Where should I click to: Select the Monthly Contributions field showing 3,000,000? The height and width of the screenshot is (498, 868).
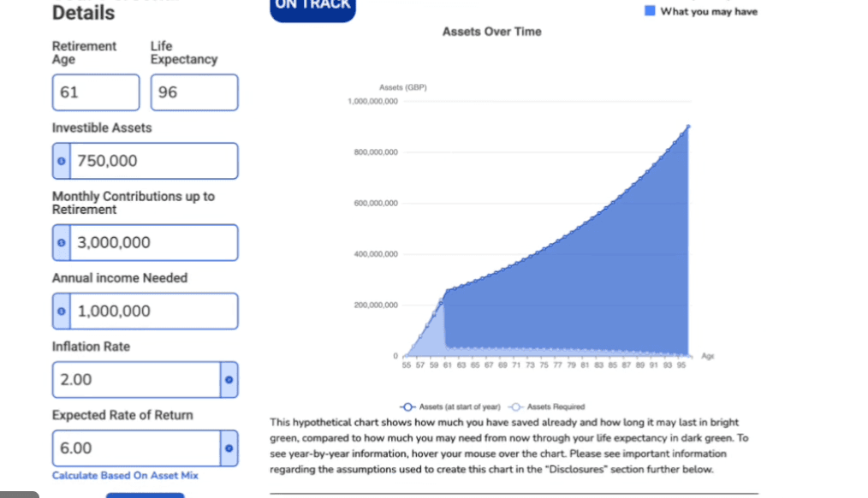152,243
